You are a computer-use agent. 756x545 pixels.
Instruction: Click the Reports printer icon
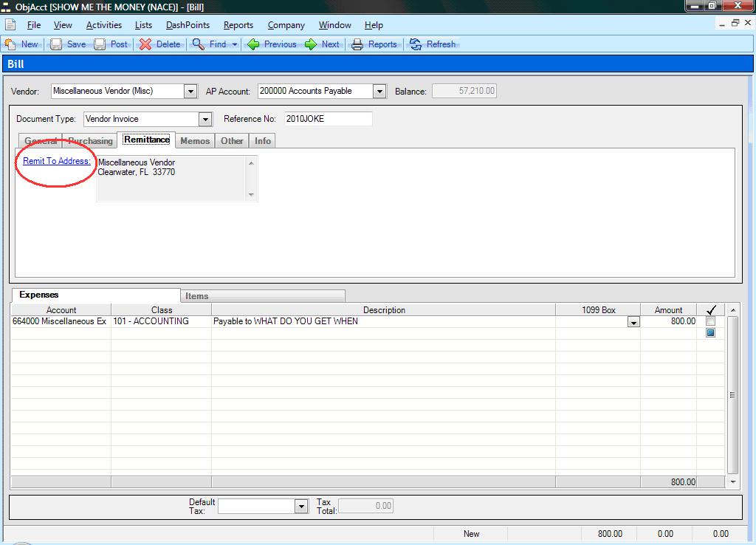point(357,44)
